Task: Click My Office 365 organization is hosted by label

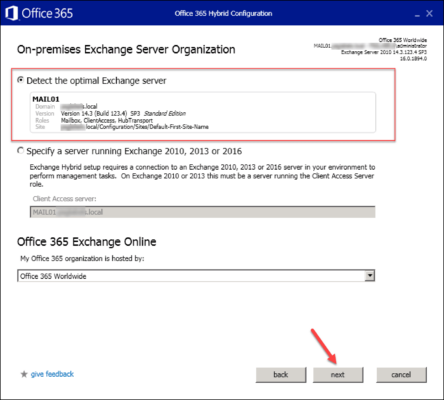Action: coord(82,259)
